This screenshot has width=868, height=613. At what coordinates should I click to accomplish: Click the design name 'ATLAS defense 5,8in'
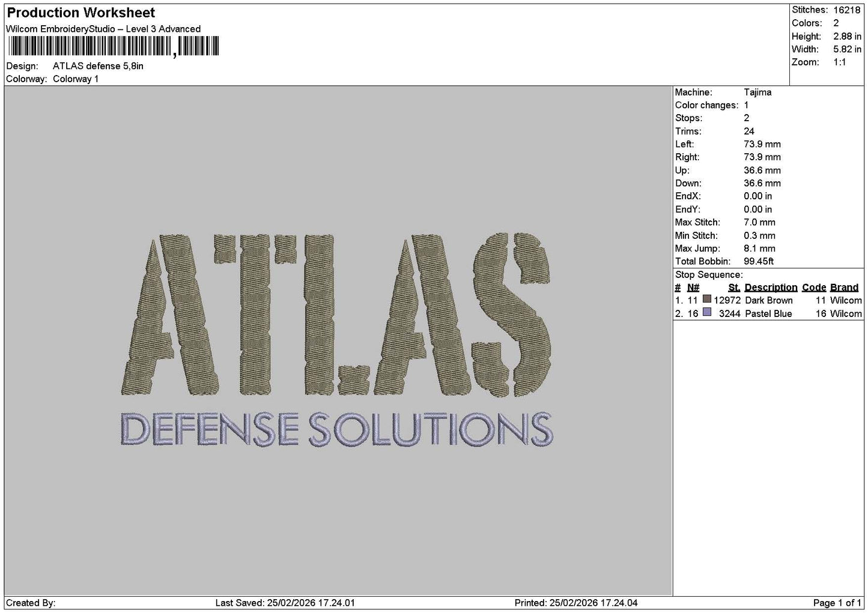coord(99,66)
